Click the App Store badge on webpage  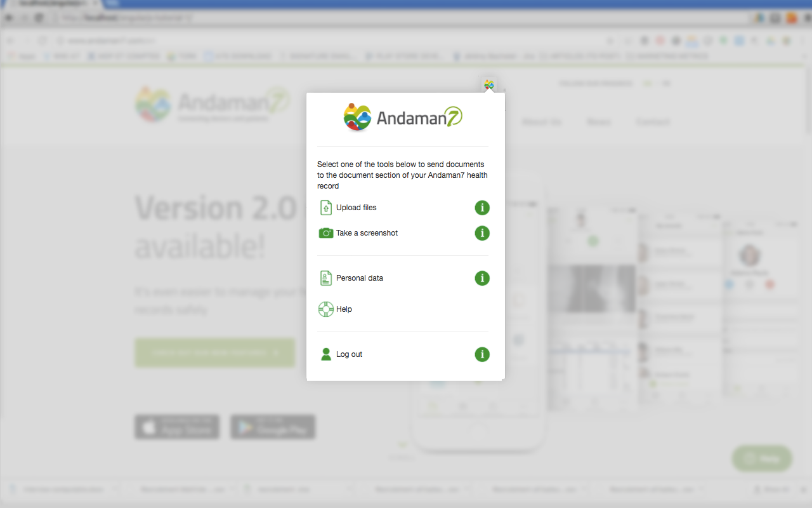tap(177, 427)
